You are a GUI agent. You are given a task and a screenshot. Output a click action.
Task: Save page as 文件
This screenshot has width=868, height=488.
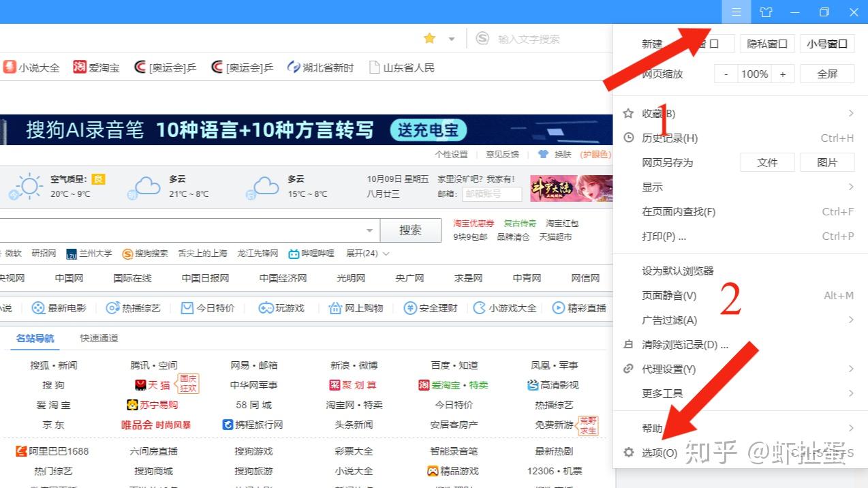click(767, 162)
